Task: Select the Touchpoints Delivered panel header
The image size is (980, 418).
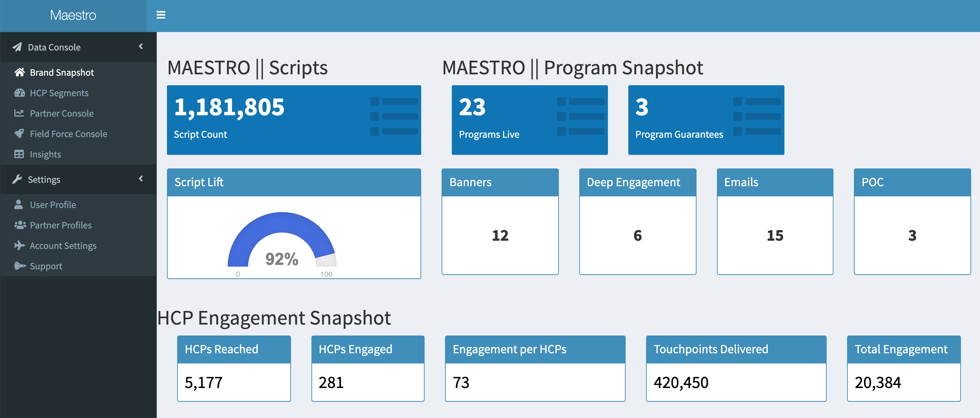Action: tap(736, 349)
